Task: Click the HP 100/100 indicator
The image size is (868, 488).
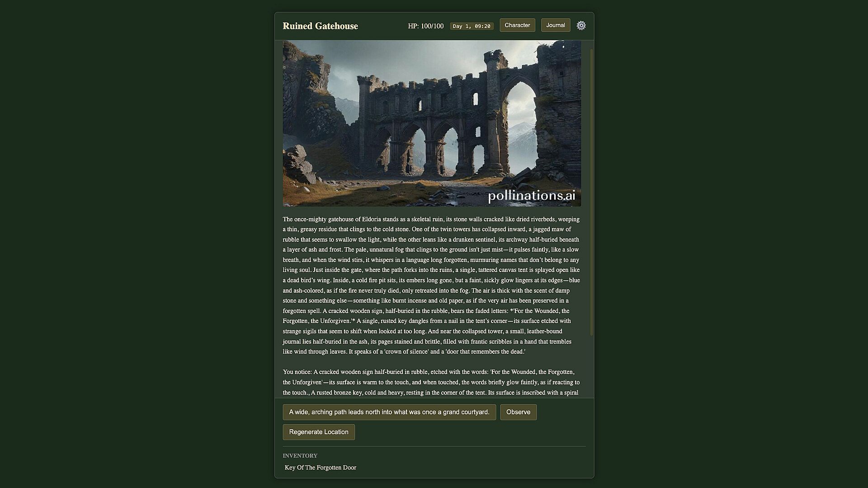Action: (425, 26)
